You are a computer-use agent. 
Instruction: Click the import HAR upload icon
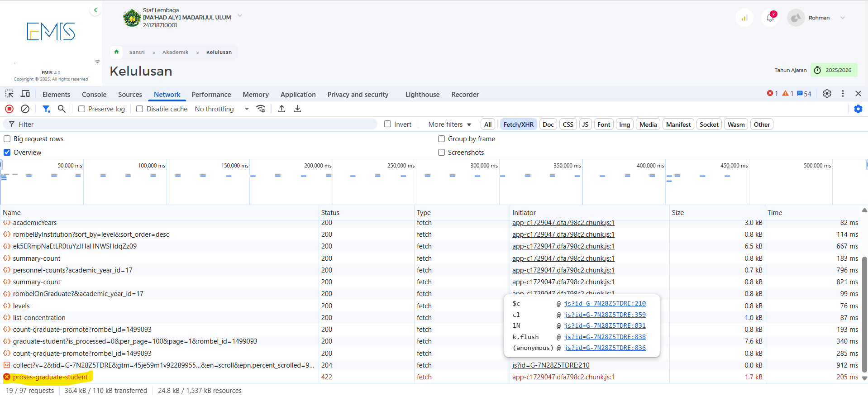click(281, 109)
